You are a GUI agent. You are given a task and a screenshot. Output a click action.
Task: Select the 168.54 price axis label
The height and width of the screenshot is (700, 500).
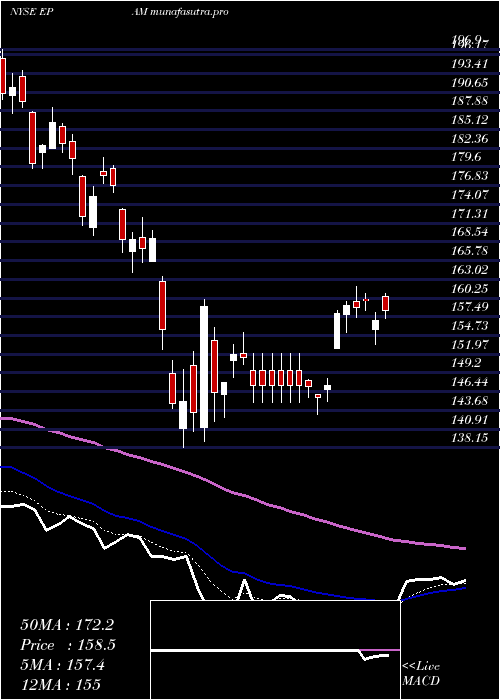pyautogui.click(x=469, y=232)
